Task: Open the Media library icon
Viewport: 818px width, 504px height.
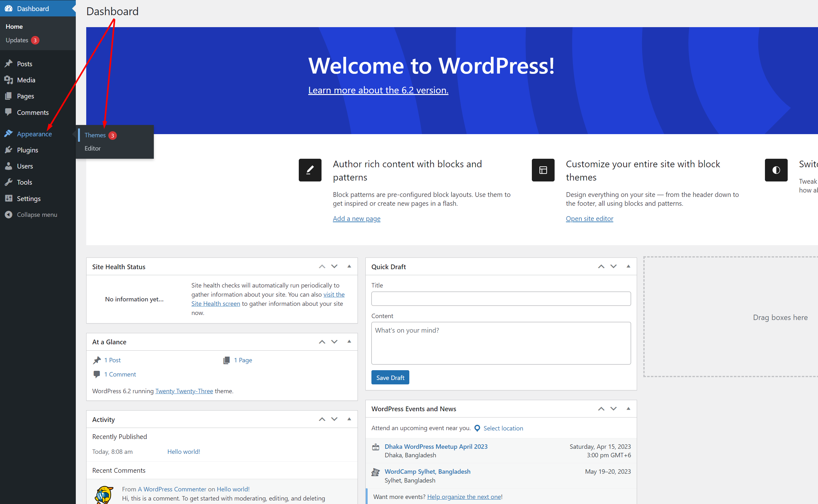Action: click(x=9, y=80)
